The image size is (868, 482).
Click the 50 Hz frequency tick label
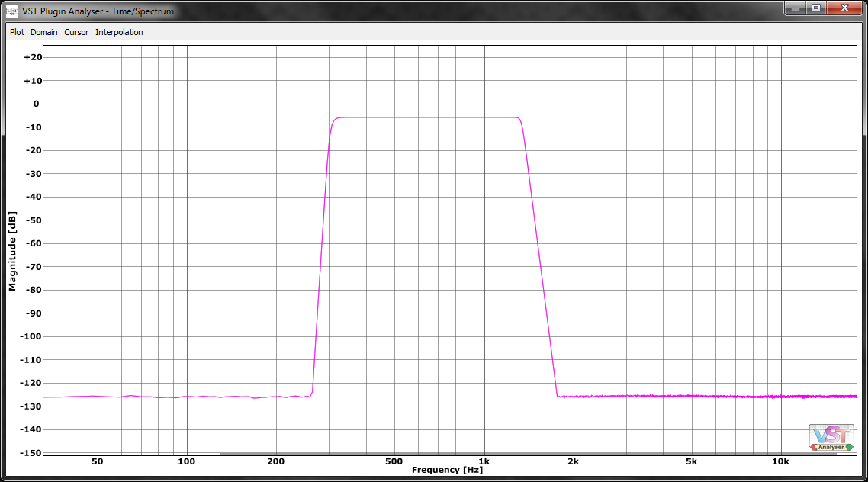click(97, 461)
